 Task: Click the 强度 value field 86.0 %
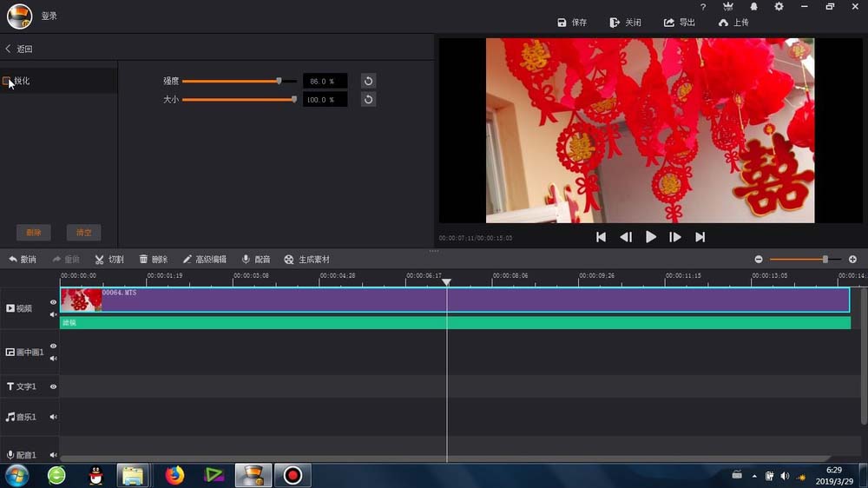(x=325, y=81)
